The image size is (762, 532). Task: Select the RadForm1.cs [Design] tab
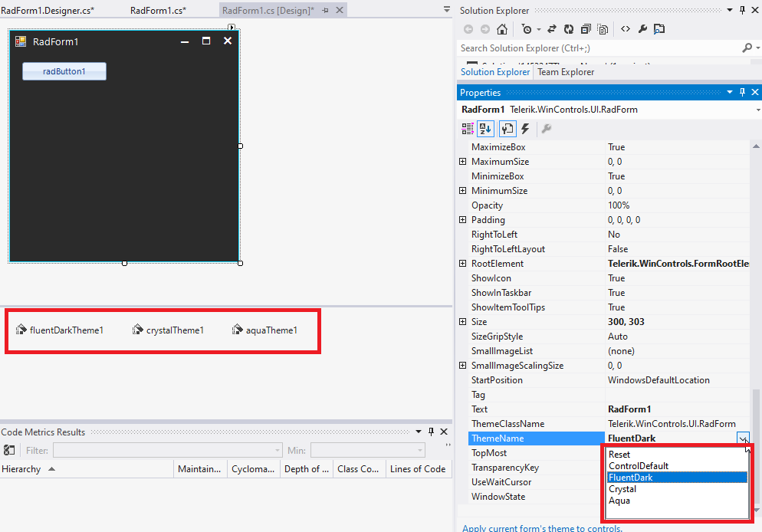click(x=268, y=10)
